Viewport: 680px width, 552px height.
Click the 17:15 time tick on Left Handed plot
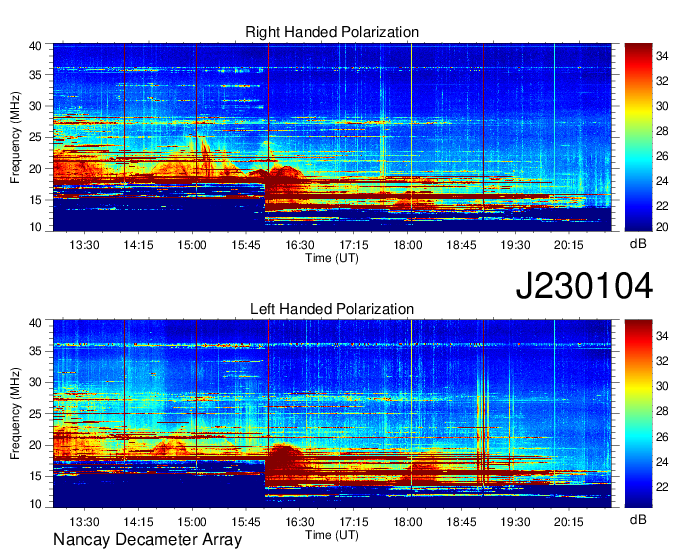coord(353,522)
